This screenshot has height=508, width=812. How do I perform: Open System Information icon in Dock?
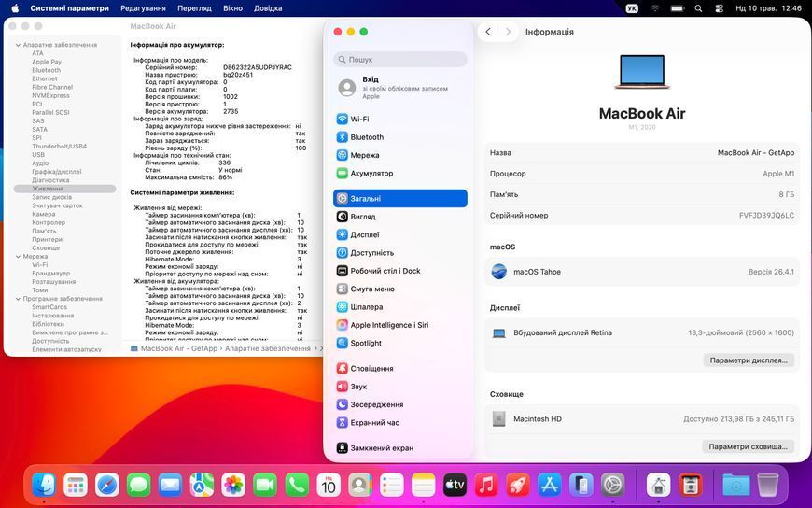pyautogui.click(x=659, y=486)
